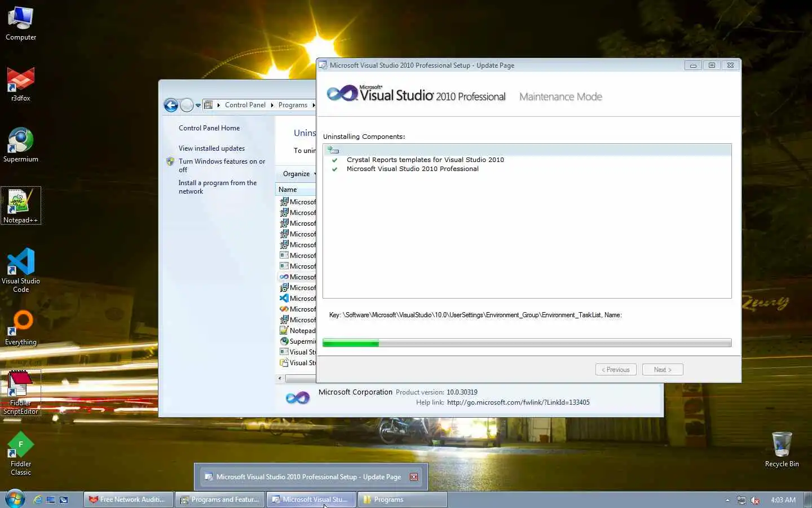The image size is (812, 508).
Task: Open the Windows Start menu orb
Action: (15, 500)
